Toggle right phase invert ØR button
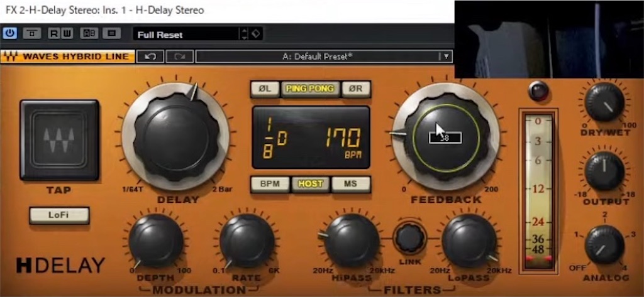Screen dimensions: 644x297 coord(356,89)
